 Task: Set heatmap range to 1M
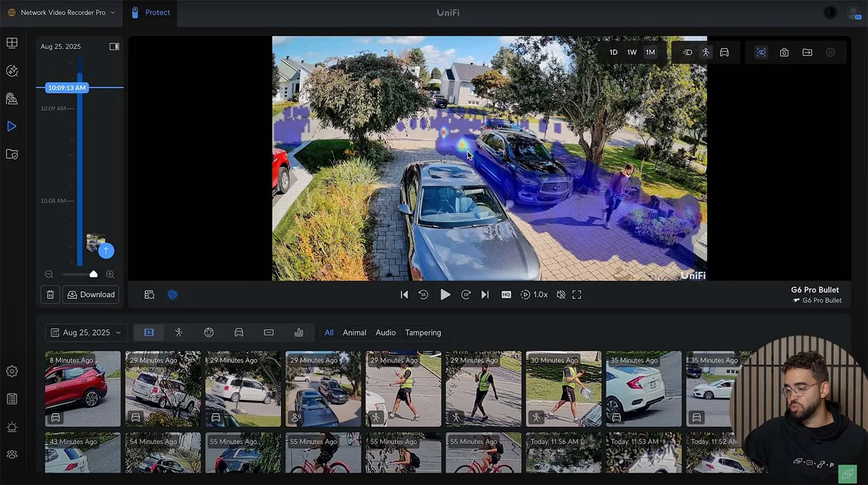pyautogui.click(x=650, y=52)
